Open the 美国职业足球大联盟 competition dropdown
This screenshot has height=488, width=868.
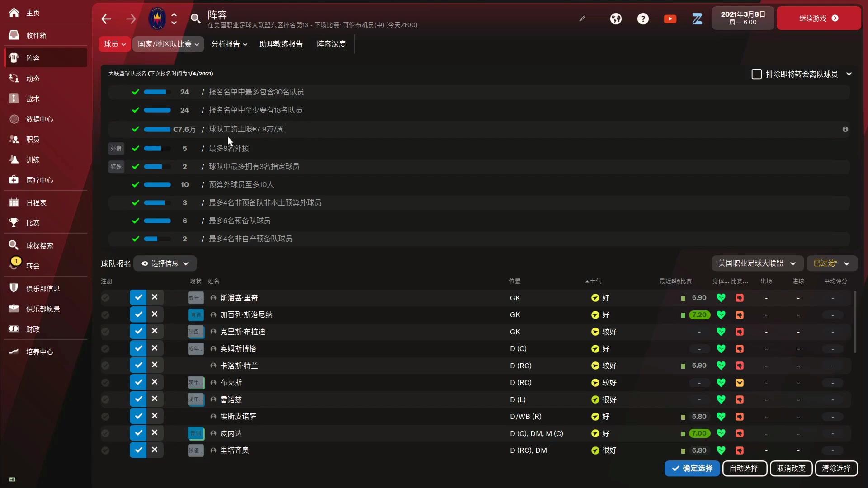point(757,263)
